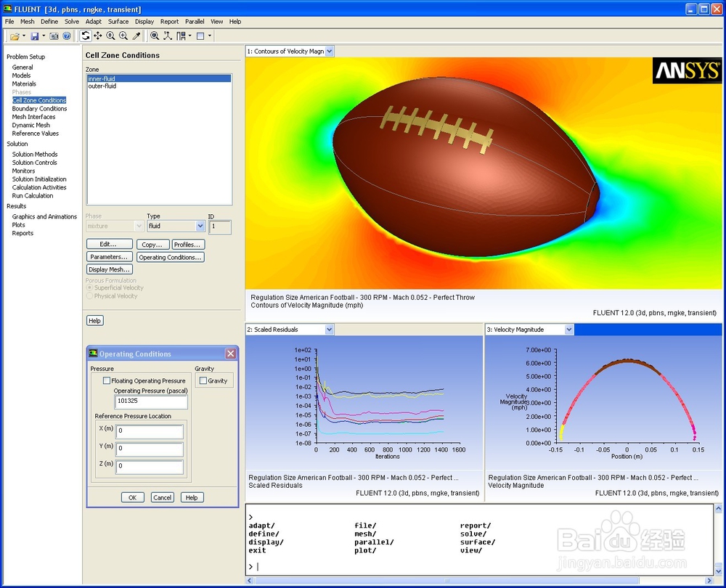Click the Operating Pressure input field
Viewport: 726px width, 588px height.
152,401
